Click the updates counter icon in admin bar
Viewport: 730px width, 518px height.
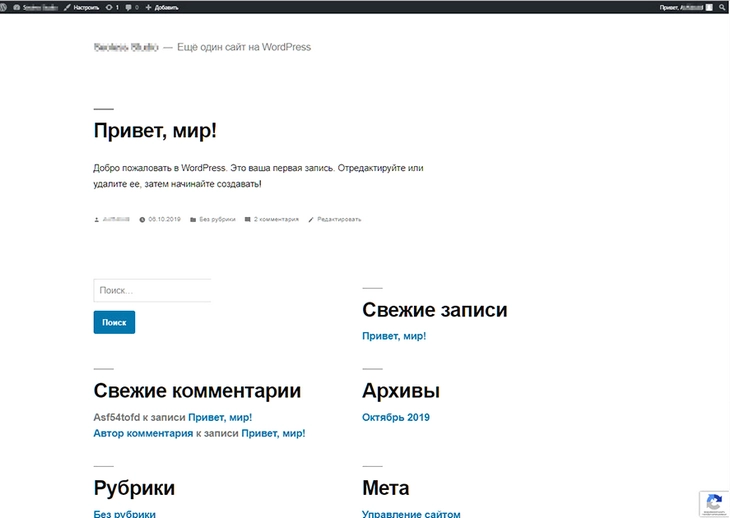pyautogui.click(x=112, y=6)
